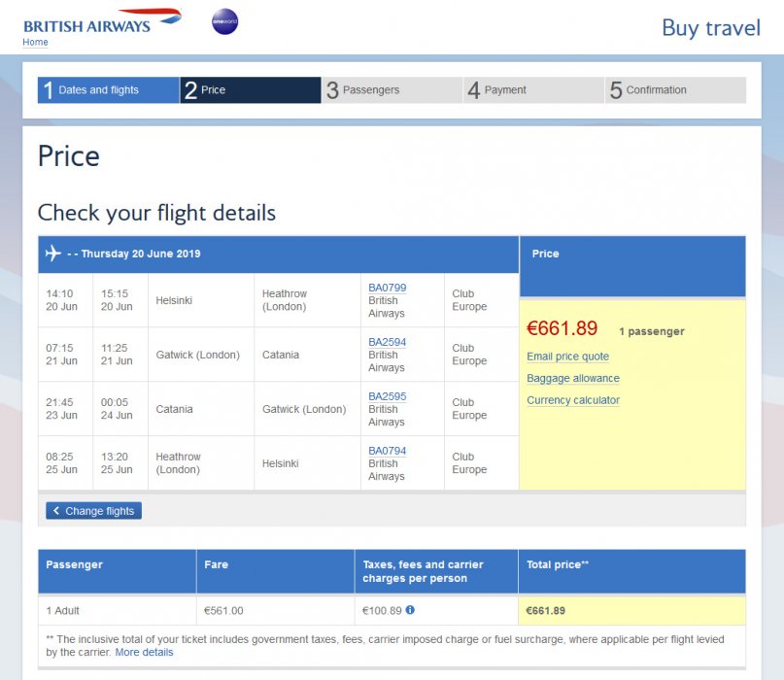
Task: Click the Change flights back chevron
Action: pos(56,511)
